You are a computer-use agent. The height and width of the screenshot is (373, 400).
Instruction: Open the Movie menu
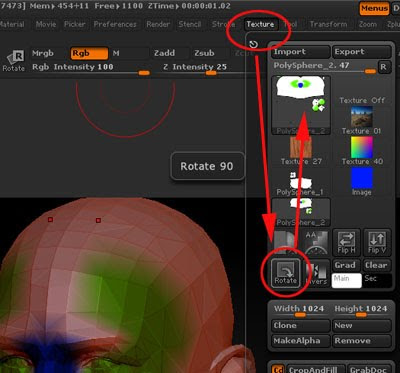point(46,24)
